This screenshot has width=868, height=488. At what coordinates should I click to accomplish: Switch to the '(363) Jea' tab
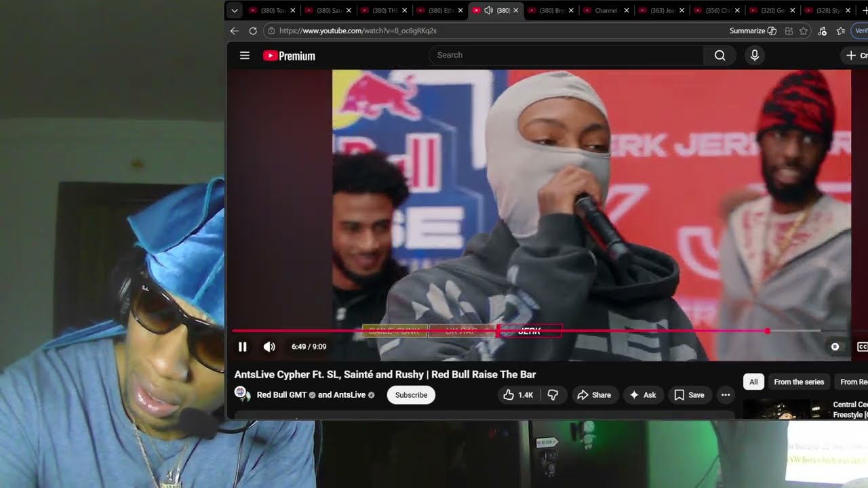point(661,10)
